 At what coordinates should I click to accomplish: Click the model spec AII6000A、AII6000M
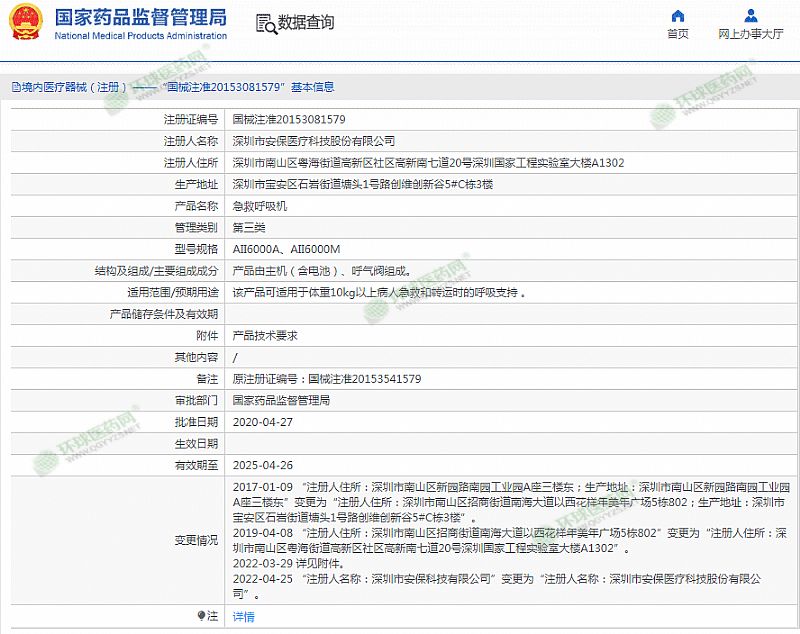286,249
